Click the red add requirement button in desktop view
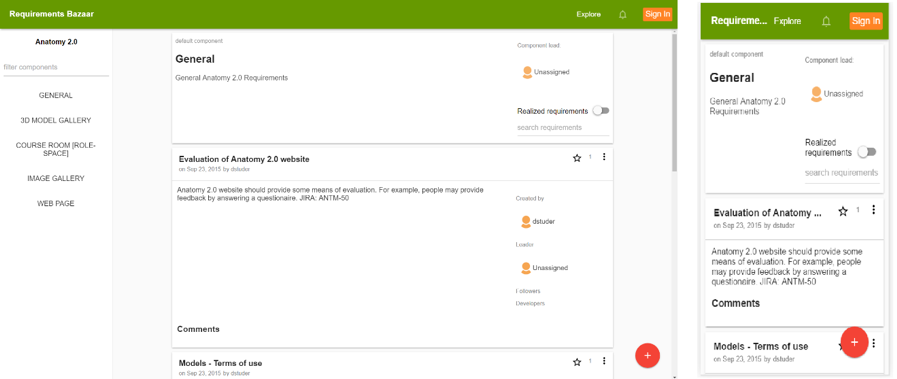 click(x=648, y=355)
